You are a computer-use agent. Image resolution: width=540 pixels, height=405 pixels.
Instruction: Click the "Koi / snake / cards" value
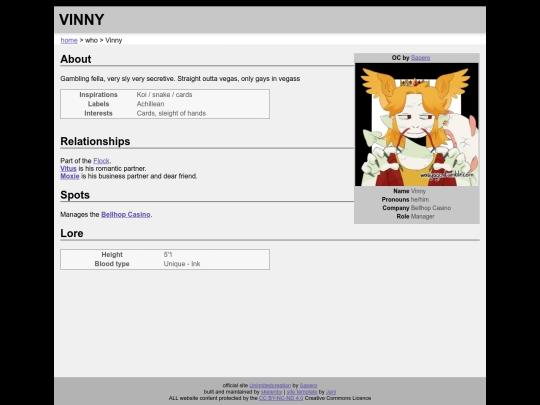pyautogui.click(x=164, y=95)
